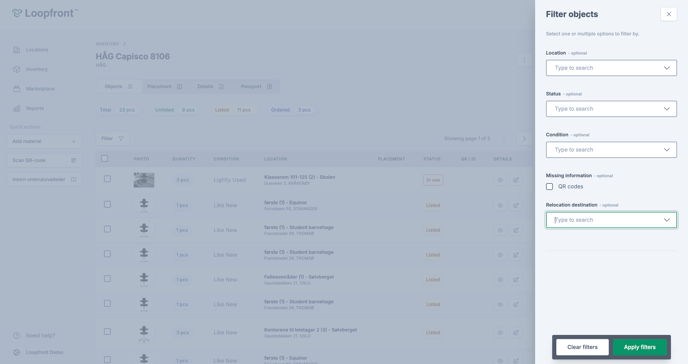Edit the Fellesområder - Sølvberget row

[516, 279]
